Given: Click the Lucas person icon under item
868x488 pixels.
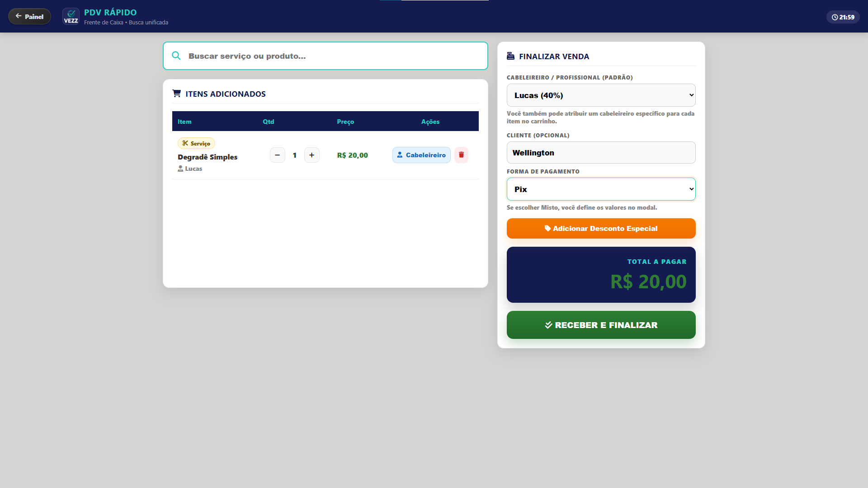Looking at the screenshot, I should [180, 169].
